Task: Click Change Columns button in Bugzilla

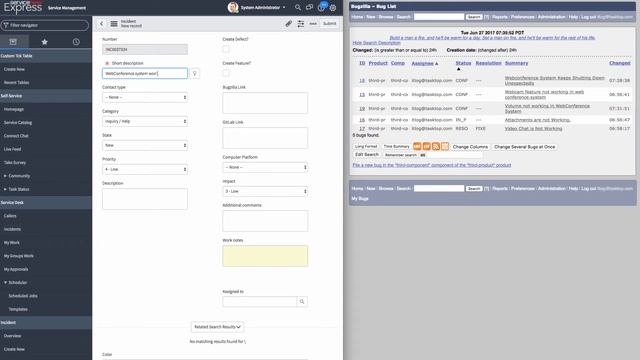Action: tap(470, 147)
